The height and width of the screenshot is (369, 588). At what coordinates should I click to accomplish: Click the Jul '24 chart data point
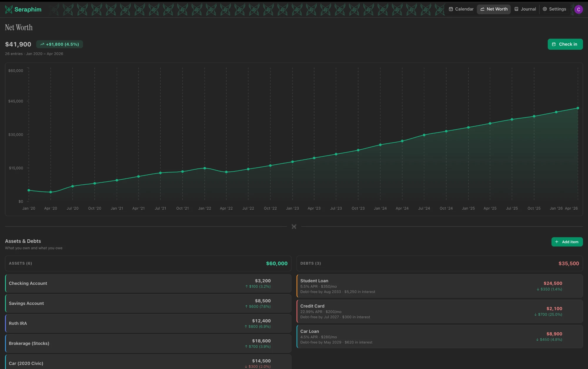click(x=424, y=135)
